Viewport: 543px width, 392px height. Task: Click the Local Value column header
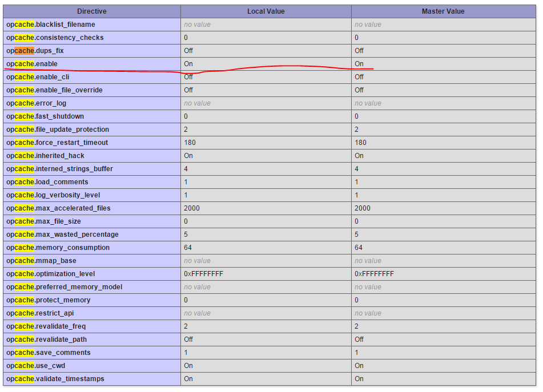point(266,11)
